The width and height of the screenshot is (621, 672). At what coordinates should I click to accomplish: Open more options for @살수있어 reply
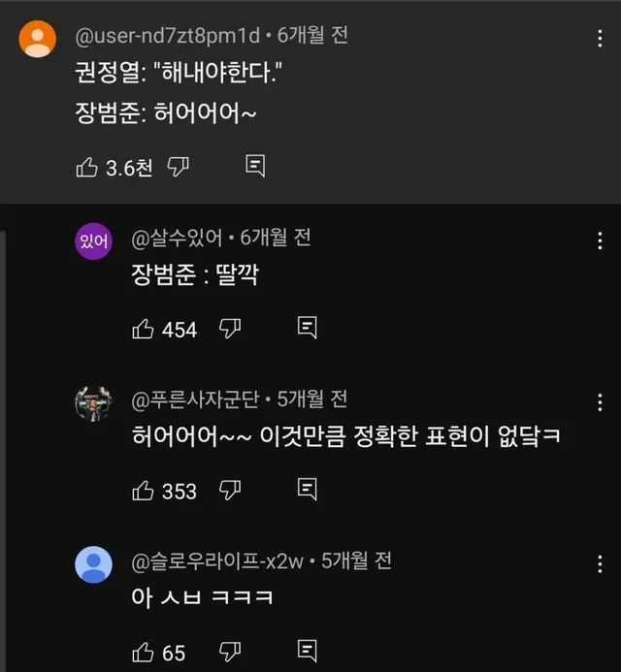pyautogui.click(x=601, y=240)
